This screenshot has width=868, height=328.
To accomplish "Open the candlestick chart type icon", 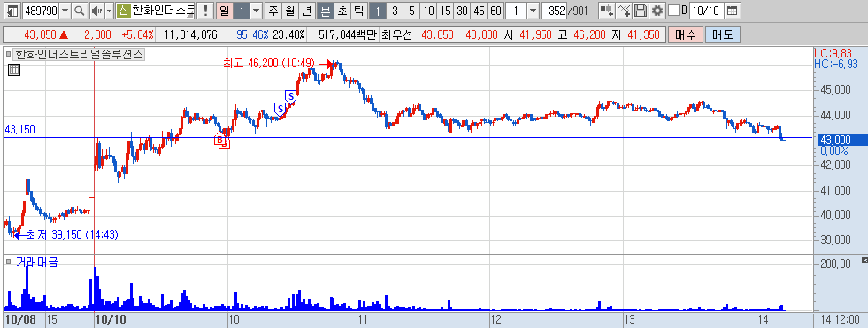I will [x=607, y=10].
